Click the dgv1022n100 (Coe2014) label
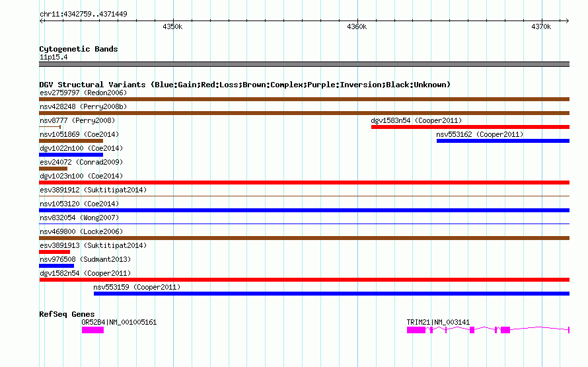Viewport: 588px width, 367px height. (x=81, y=148)
